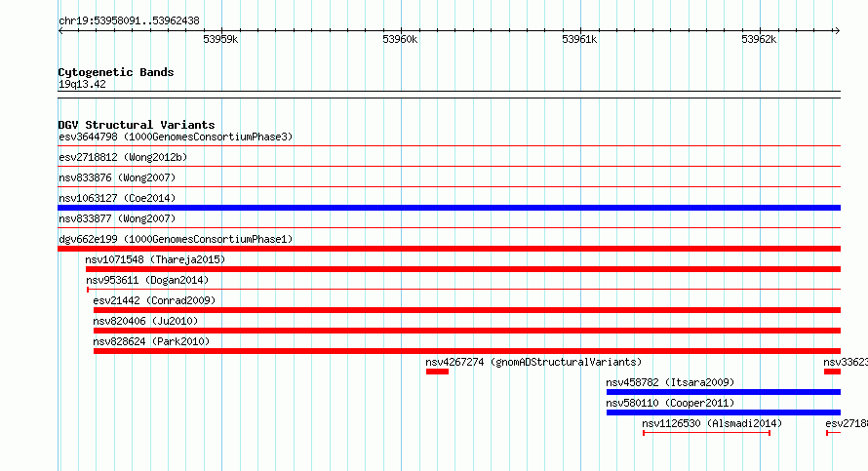Select nsv833877 (Wong2007) variant label

click(x=117, y=218)
